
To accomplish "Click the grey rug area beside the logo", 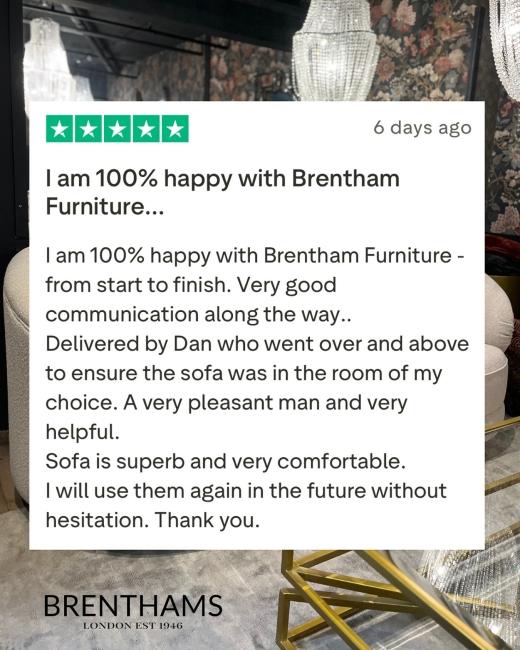I will pos(249,601).
